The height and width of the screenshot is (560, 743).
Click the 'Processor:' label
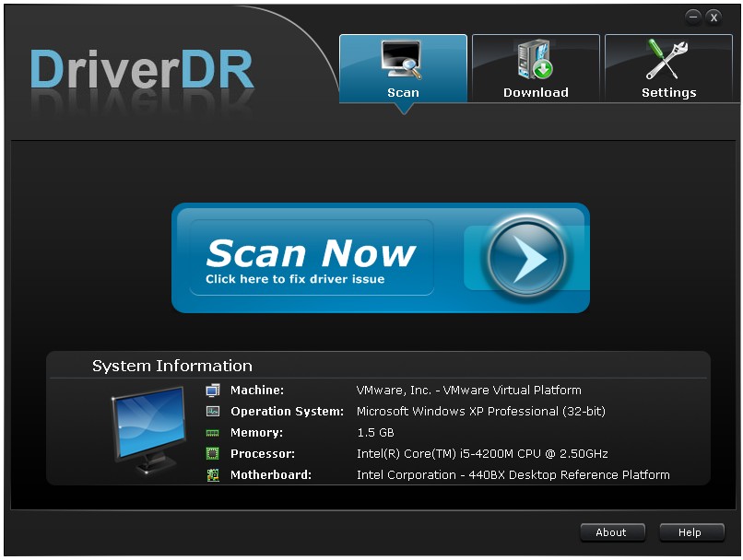click(263, 453)
